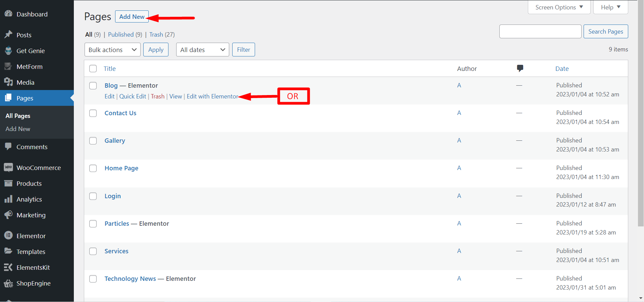The image size is (644, 302).
Task: Expand the Screen Options panel
Action: pos(559,7)
